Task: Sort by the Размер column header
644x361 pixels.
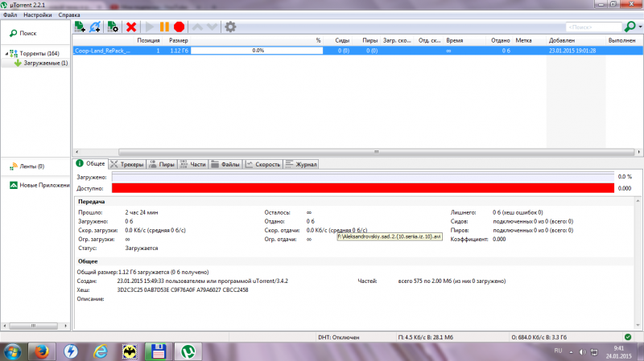Action: click(178, 40)
